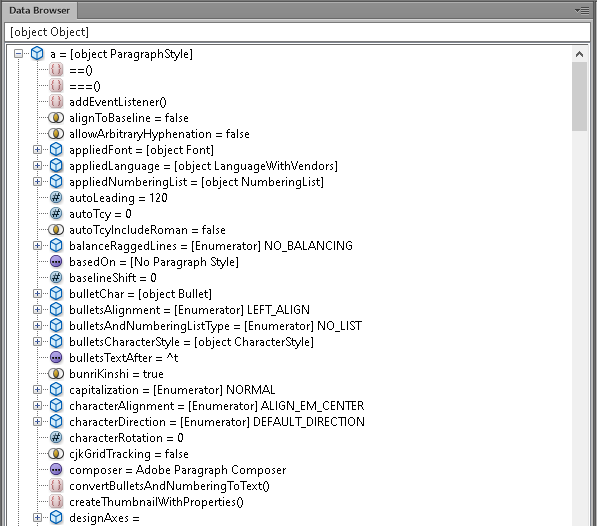The height and width of the screenshot is (526, 597).
Task: Click the number icon beside baselineShift
Action: [56, 278]
